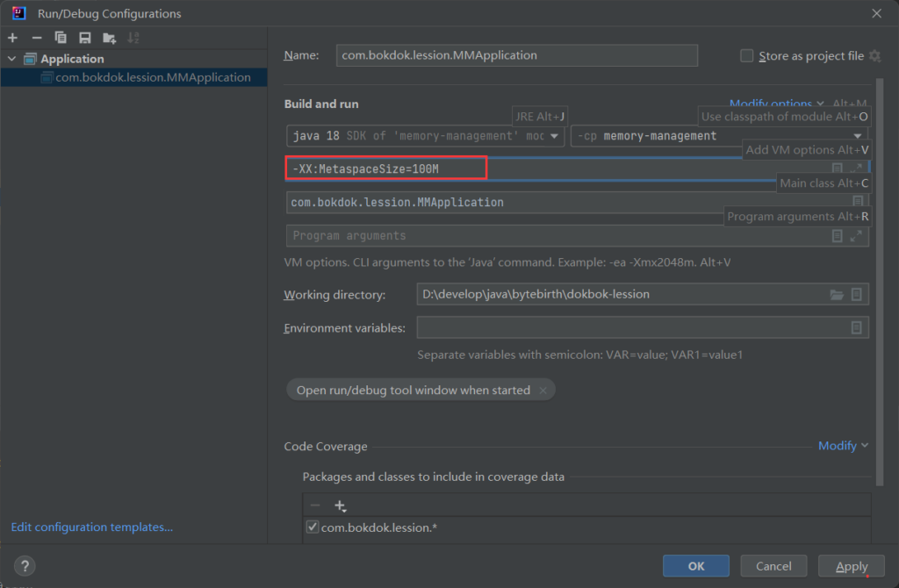
Task: Remove the selected configuration
Action: tap(37, 38)
